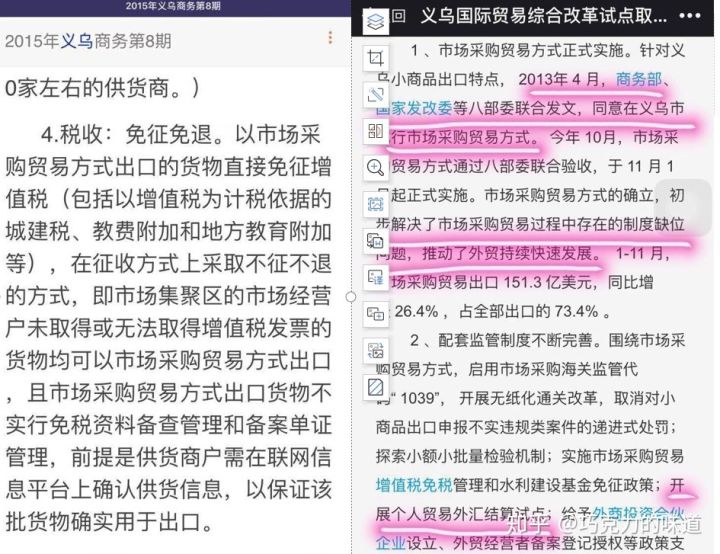Click the edit/annotate pen icon
The image size is (720, 554).
click(376, 95)
